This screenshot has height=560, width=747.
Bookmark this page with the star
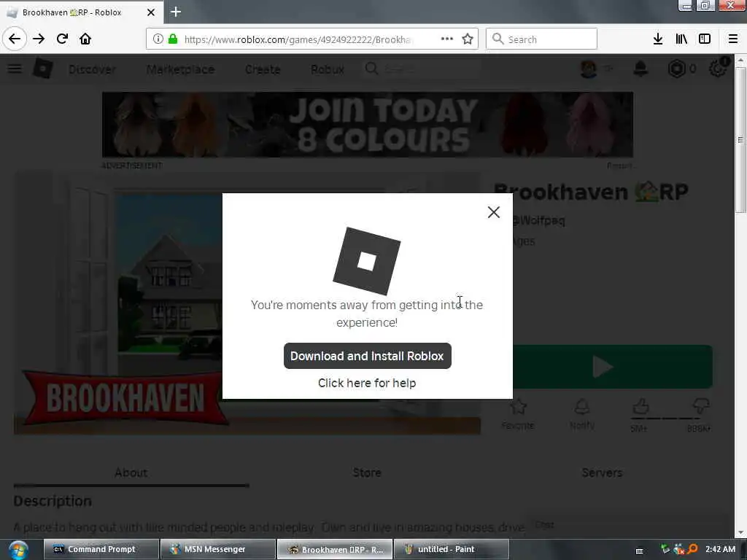tap(468, 39)
